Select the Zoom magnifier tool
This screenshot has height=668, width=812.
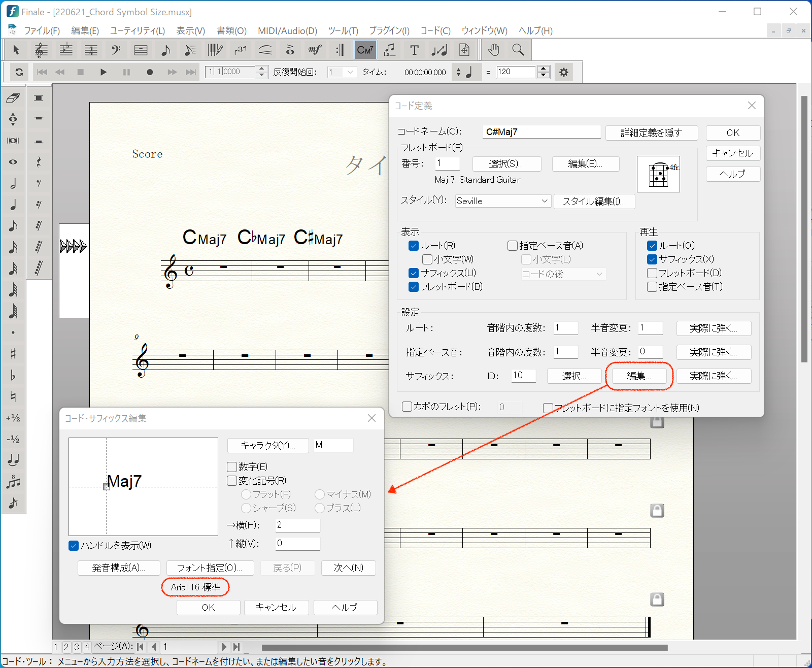pos(518,50)
